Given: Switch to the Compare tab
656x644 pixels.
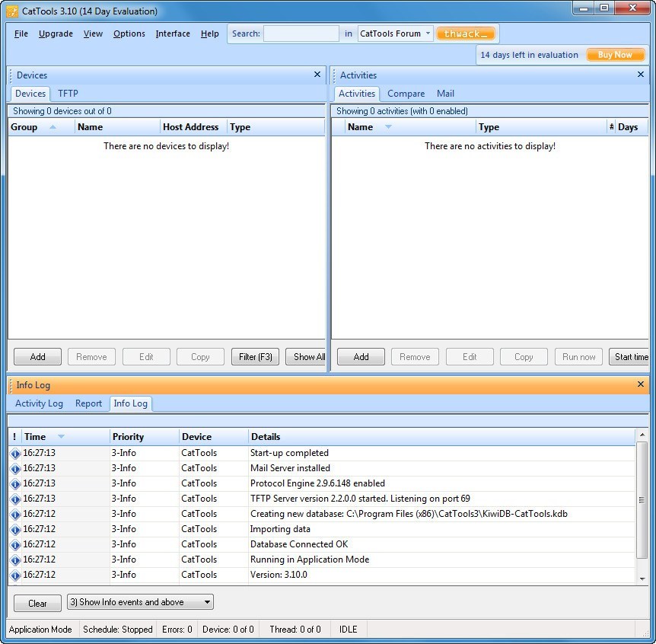Looking at the screenshot, I should [406, 94].
